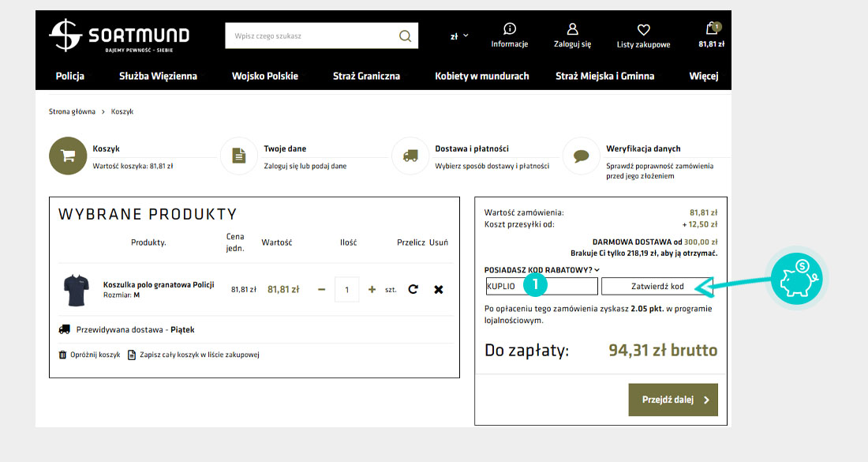Expand the Więcej menu item

703,76
